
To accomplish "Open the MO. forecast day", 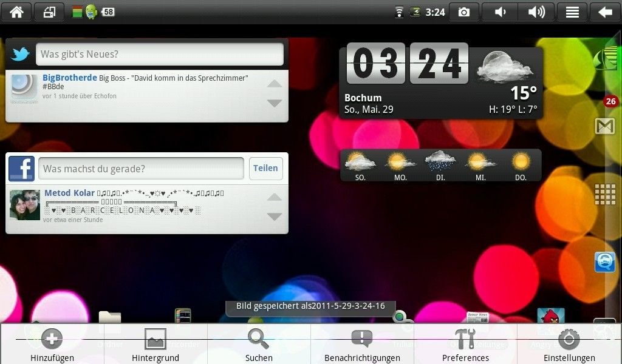I will tap(400, 166).
